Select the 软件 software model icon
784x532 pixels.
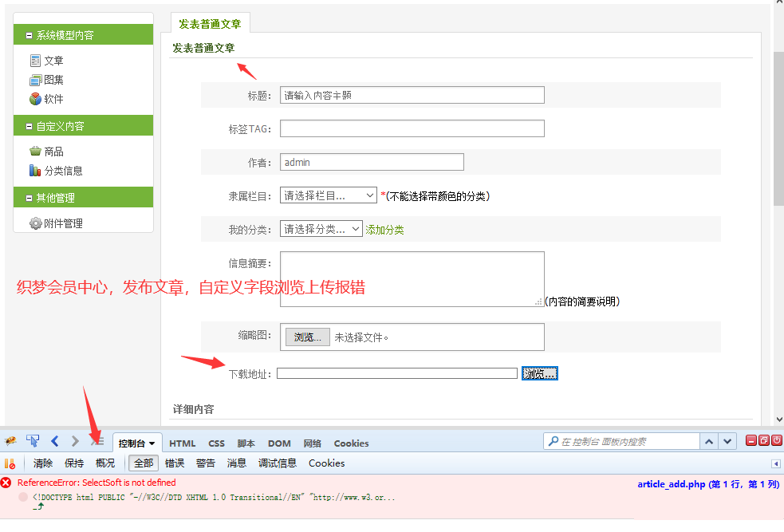click(x=33, y=98)
